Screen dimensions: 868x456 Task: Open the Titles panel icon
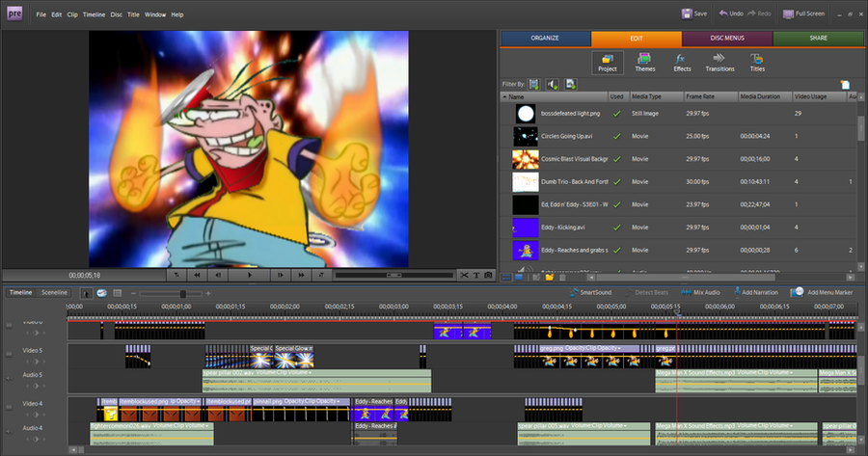757,63
